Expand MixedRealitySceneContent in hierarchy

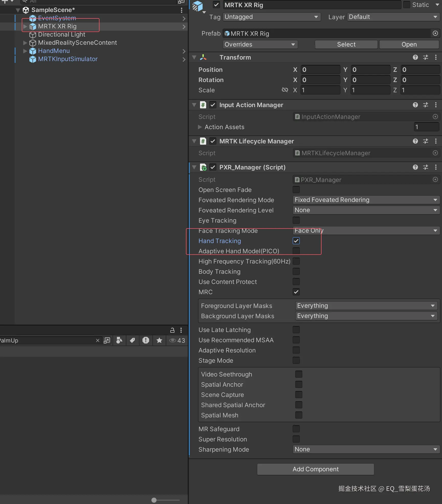25,43
